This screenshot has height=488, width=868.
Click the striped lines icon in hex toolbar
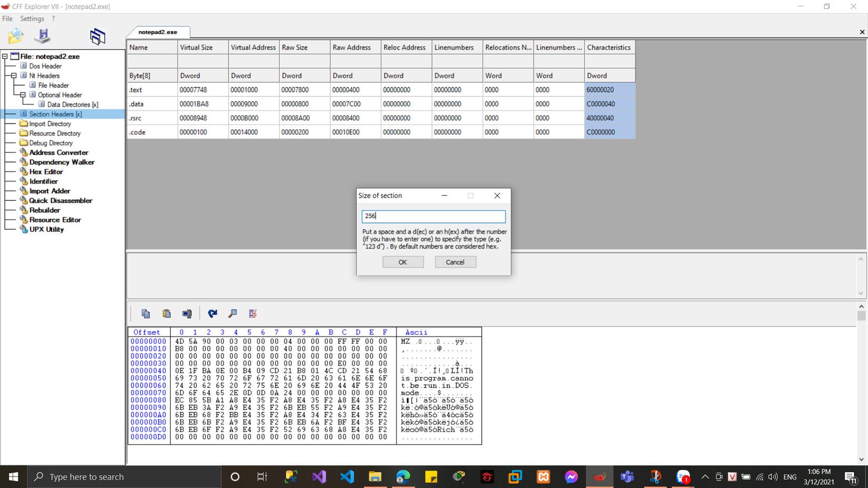click(253, 313)
